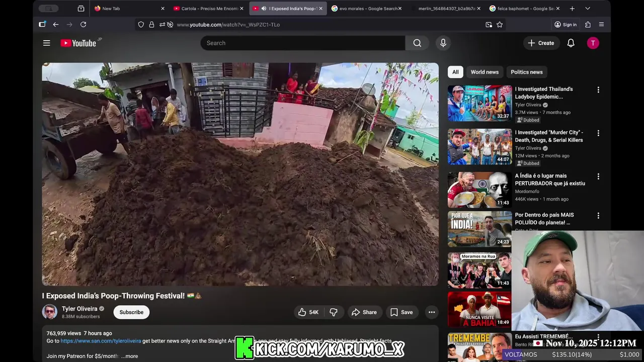Viewport: 644px width, 362px height.
Task: Click the tracking protection shield icon
Action: click(x=141, y=25)
